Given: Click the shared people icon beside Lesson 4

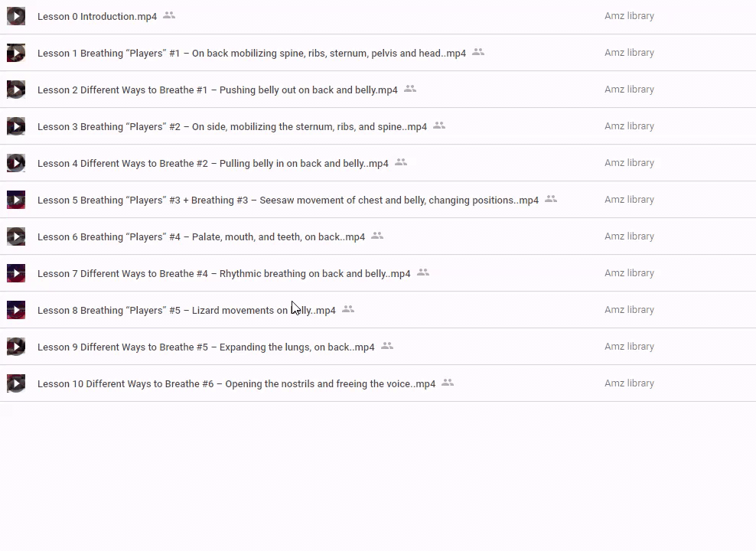Looking at the screenshot, I should (x=401, y=162).
